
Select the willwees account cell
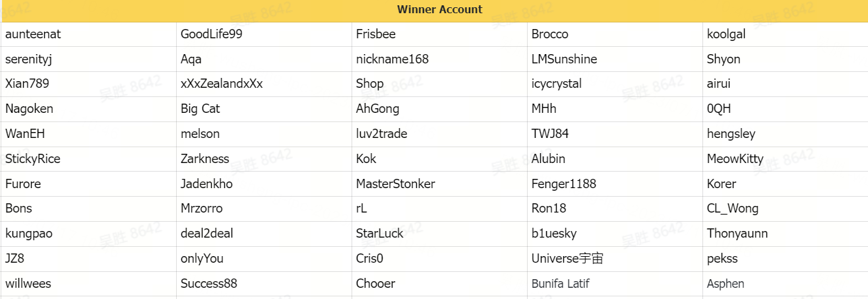89,284
